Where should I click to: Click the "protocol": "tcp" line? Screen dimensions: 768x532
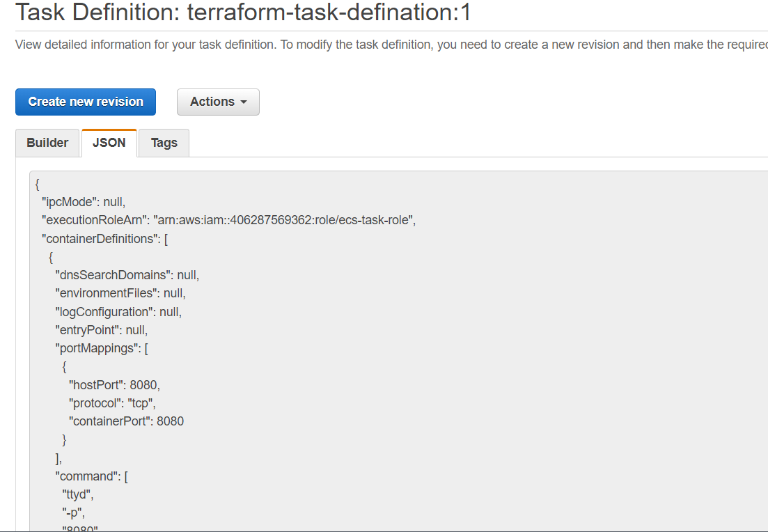pos(112,403)
